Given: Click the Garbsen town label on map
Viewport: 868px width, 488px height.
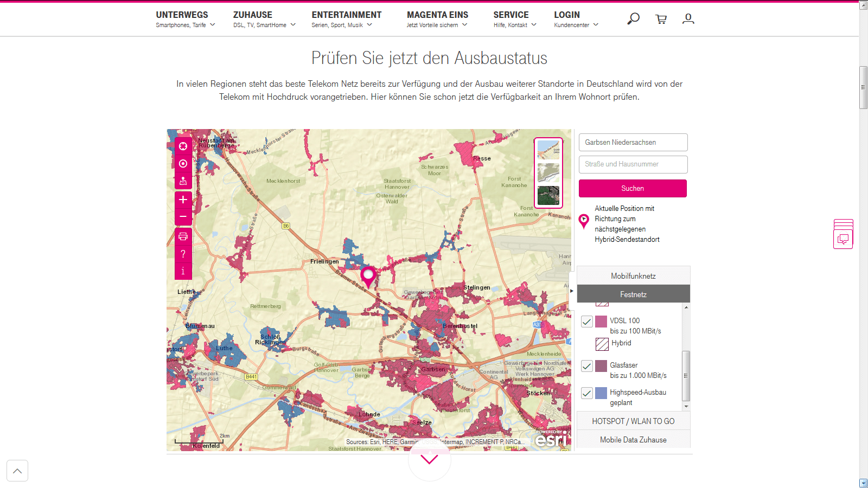Looking at the screenshot, I should coord(433,369).
